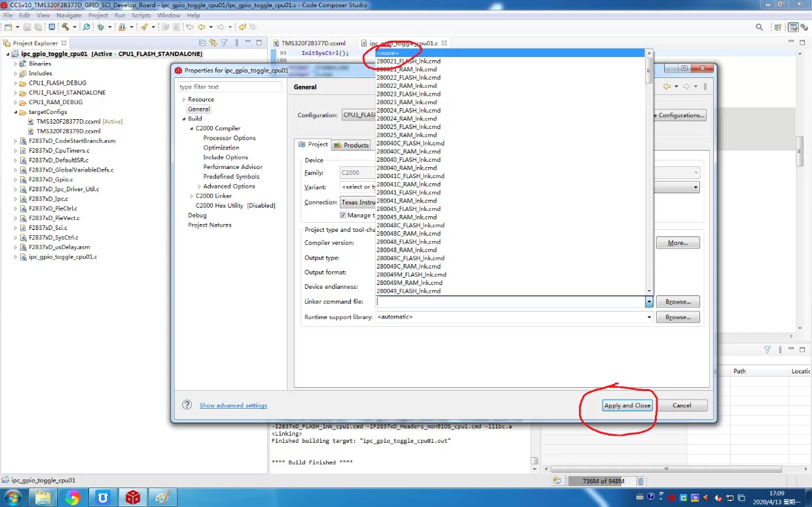Viewport: 812px width, 507px height.
Task: Expand the CPU1_FLASH_DEBUG folder
Action: 16,83
